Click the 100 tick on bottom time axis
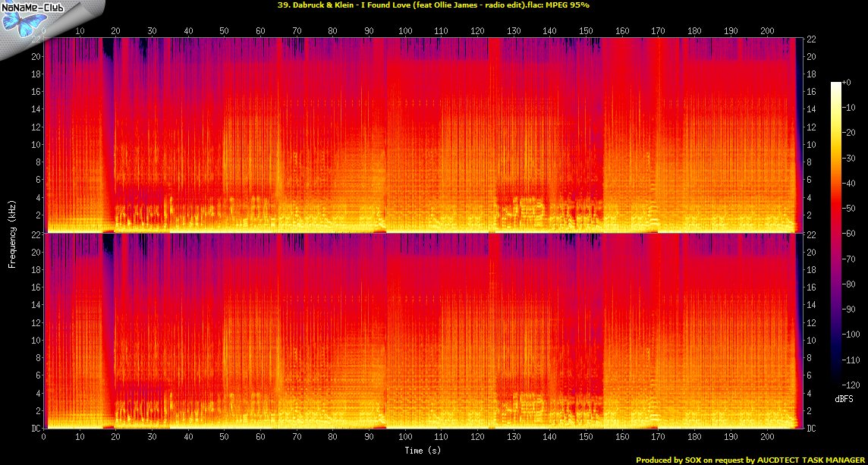868x465 pixels. tap(405, 438)
